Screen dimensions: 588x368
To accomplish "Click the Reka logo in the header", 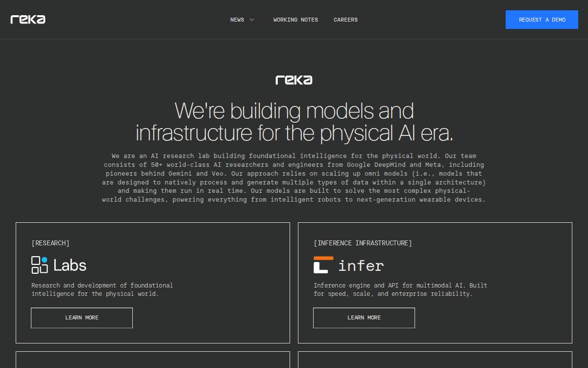I will [x=28, y=20].
